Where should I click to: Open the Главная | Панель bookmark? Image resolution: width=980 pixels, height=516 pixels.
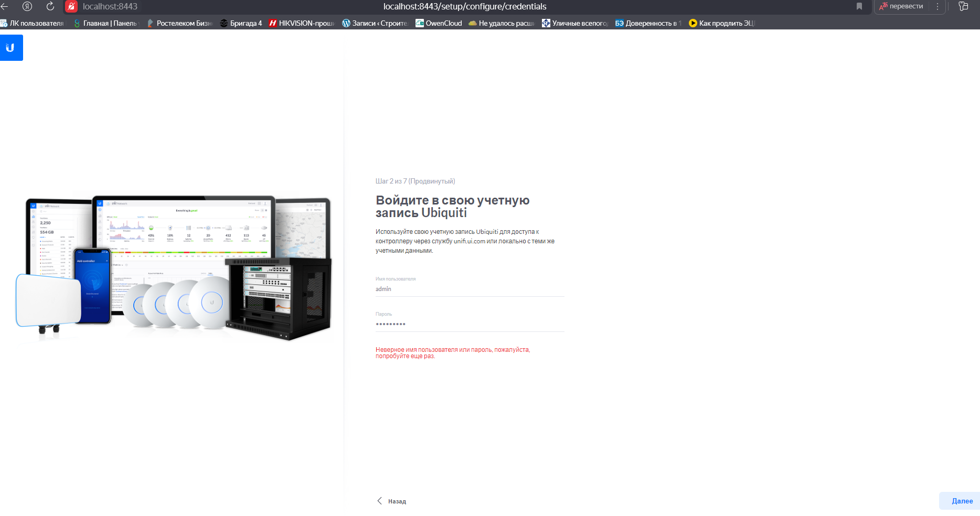tap(105, 23)
